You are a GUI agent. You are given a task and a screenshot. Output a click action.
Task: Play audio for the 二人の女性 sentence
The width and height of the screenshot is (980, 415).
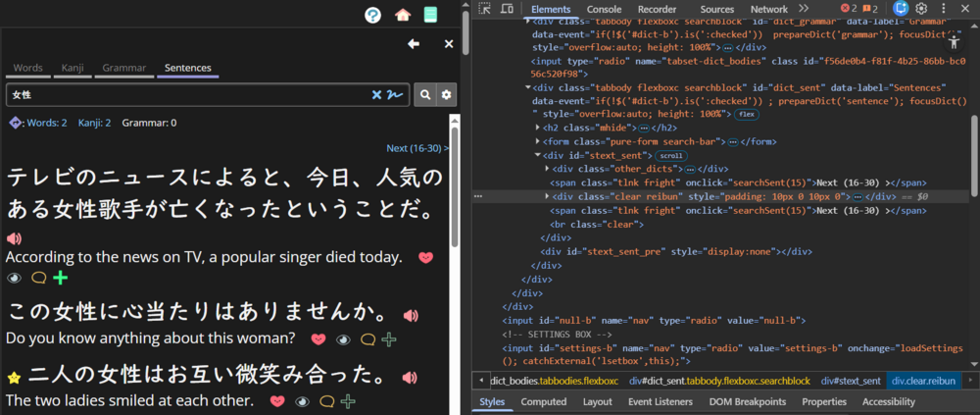(x=411, y=376)
